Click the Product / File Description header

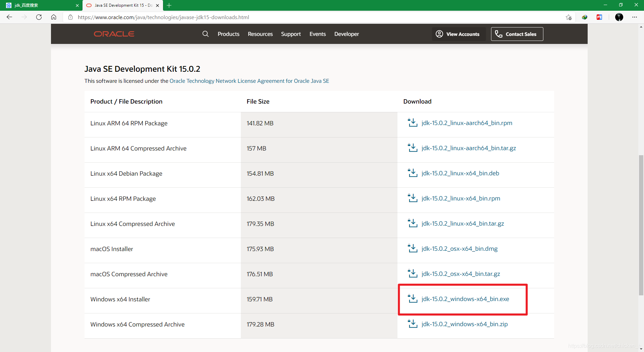click(x=126, y=101)
